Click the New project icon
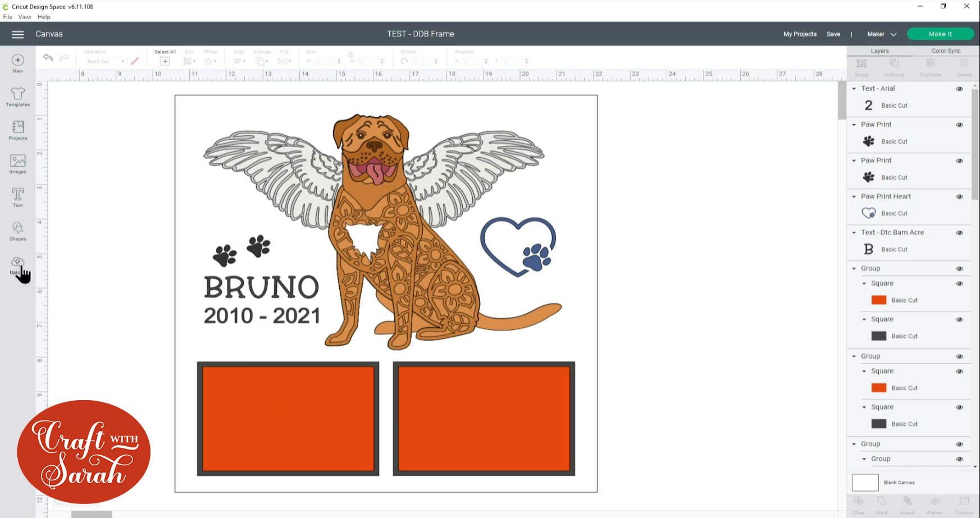The image size is (980, 518). (x=18, y=63)
